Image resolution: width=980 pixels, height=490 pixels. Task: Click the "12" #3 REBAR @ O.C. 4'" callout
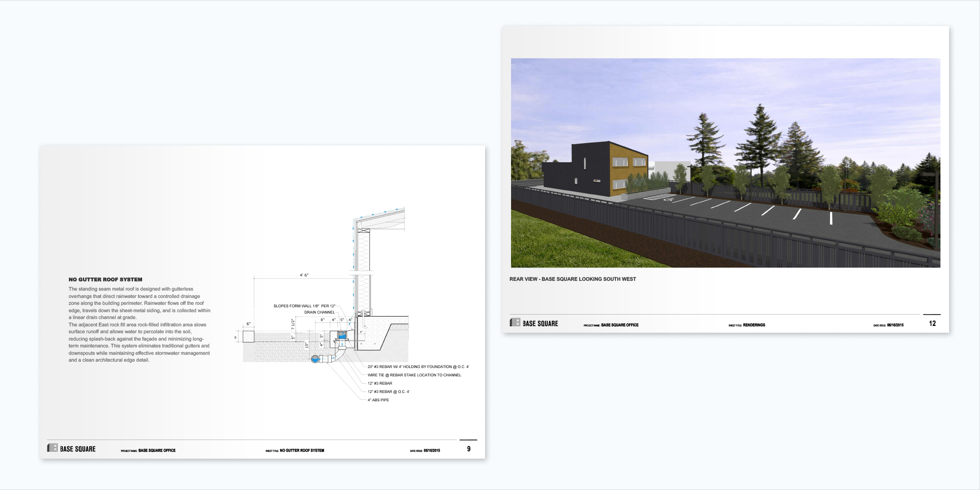pos(389,392)
